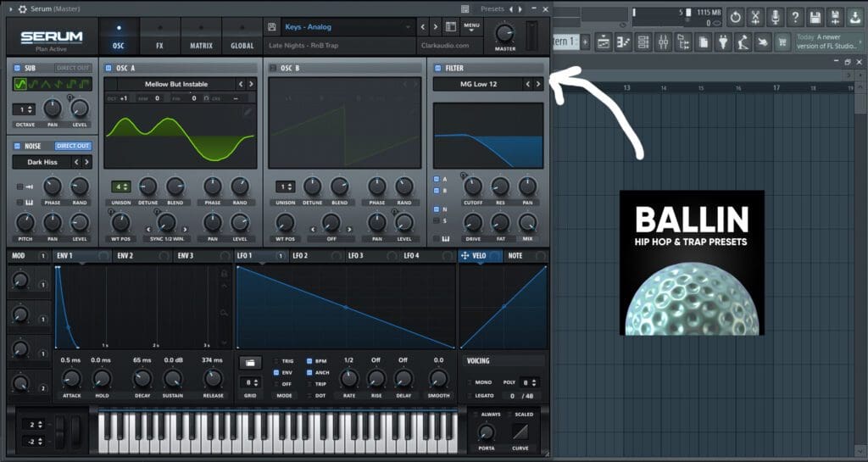The height and width of the screenshot is (462, 868).
Task: Click the ENV 1 graph zoom magnifier icon
Action: tap(224, 313)
